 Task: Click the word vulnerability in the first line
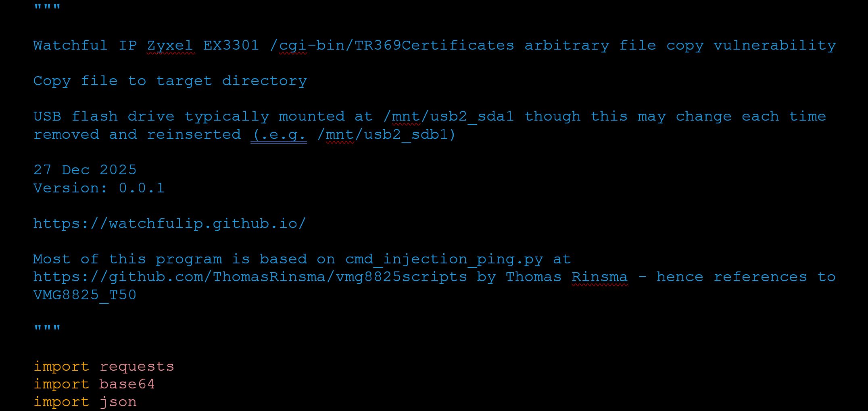pyautogui.click(x=774, y=46)
